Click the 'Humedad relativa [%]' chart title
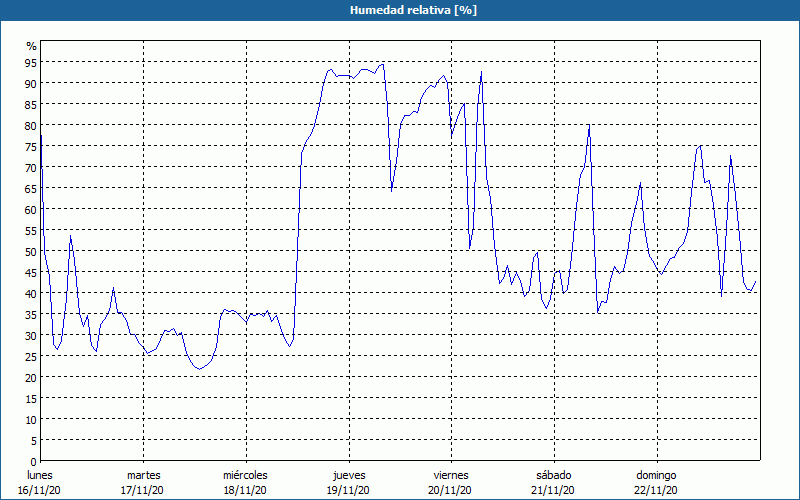 tap(413, 10)
